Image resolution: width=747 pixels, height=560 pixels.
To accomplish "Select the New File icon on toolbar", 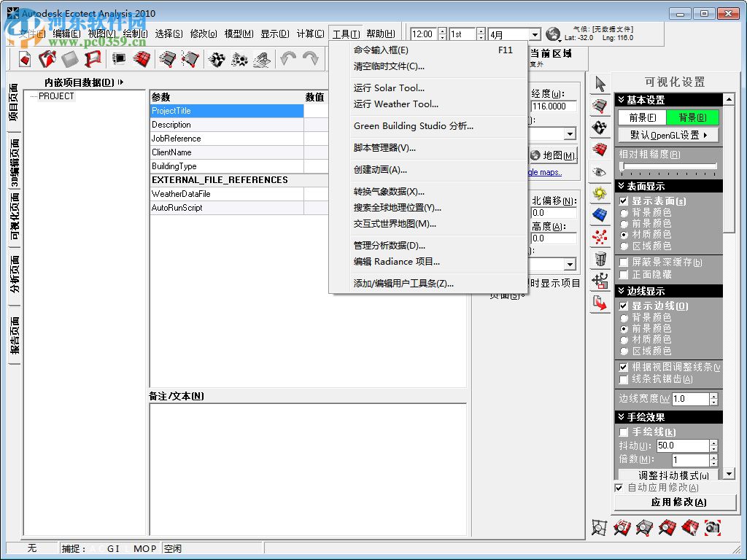I will point(23,59).
